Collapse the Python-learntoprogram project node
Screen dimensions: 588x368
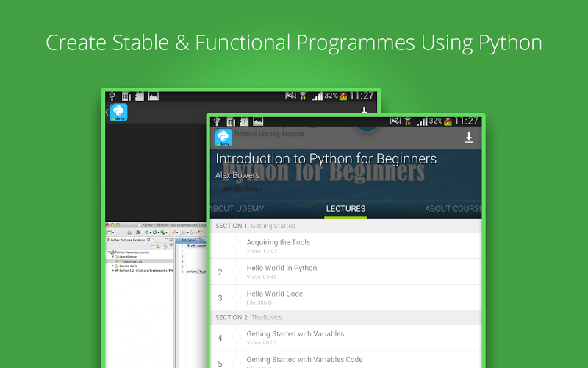pos(108,252)
